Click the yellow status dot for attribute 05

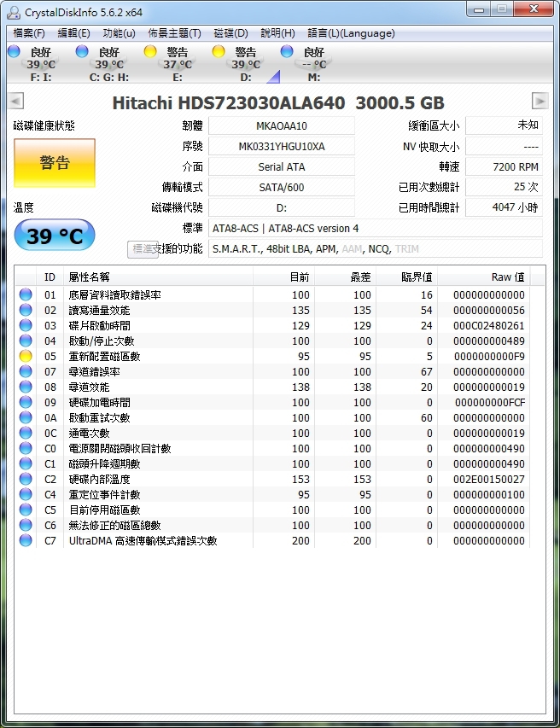26,356
